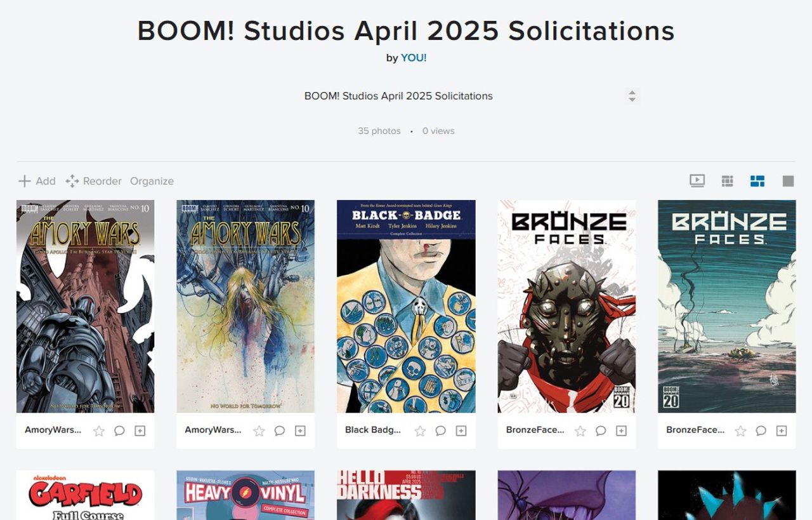This screenshot has height=520, width=812.
Task: Click the '35 photos' count text
Action: [379, 131]
